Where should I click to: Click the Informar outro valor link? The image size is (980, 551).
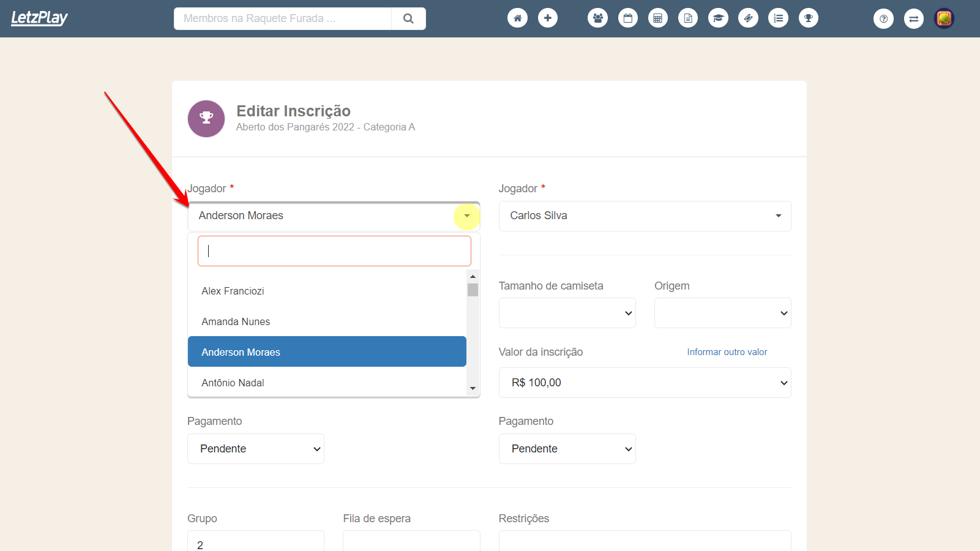pyautogui.click(x=727, y=352)
